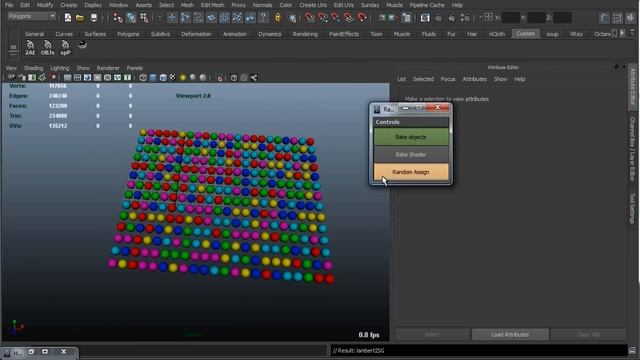This screenshot has width=640, height=360.
Task: Switch to the nCloth shelf tab
Action: [497, 34]
